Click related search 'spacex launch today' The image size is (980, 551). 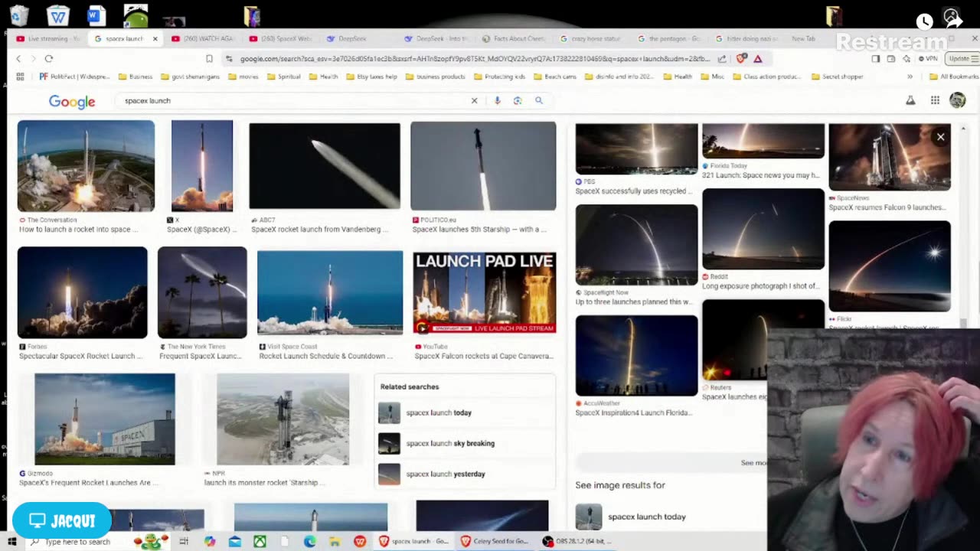click(465, 412)
